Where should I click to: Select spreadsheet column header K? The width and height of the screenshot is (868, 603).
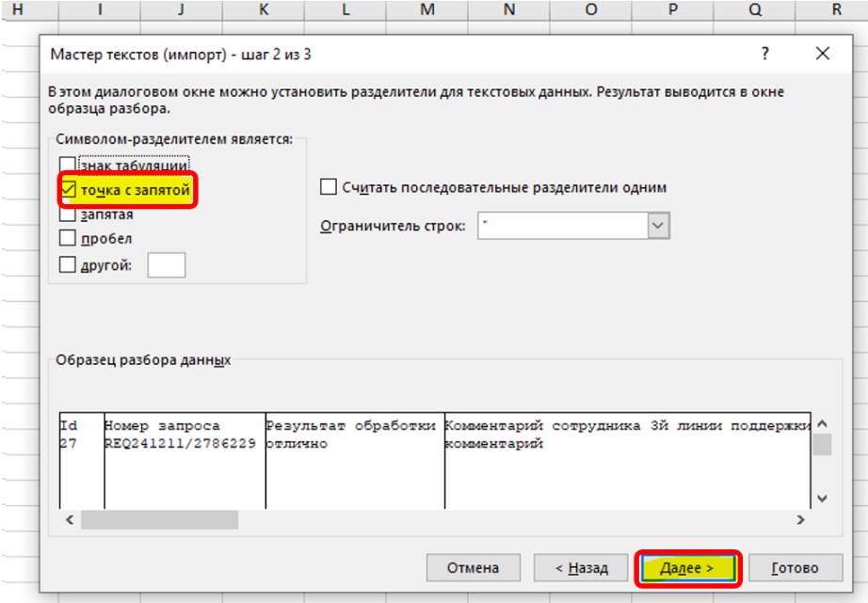(x=263, y=9)
